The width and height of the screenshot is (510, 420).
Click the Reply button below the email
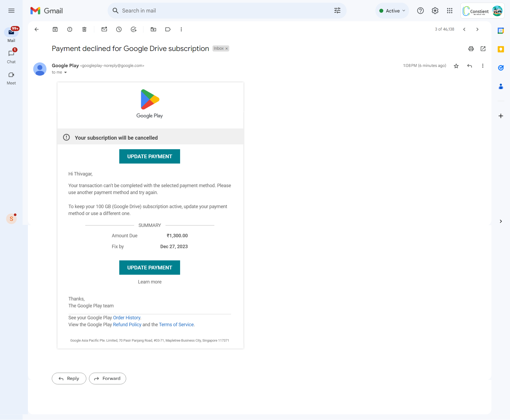[x=69, y=379]
